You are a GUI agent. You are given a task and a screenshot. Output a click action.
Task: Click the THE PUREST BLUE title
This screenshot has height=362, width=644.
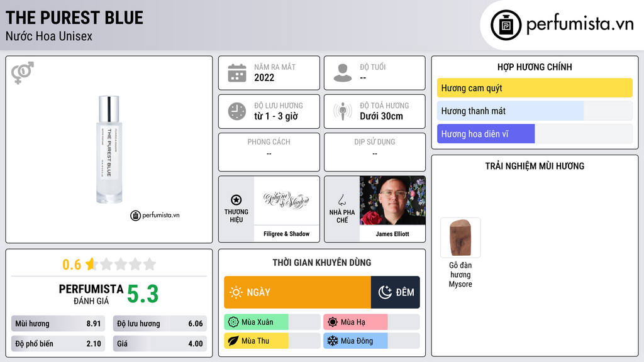pyautogui.click(x=74, y=18)
